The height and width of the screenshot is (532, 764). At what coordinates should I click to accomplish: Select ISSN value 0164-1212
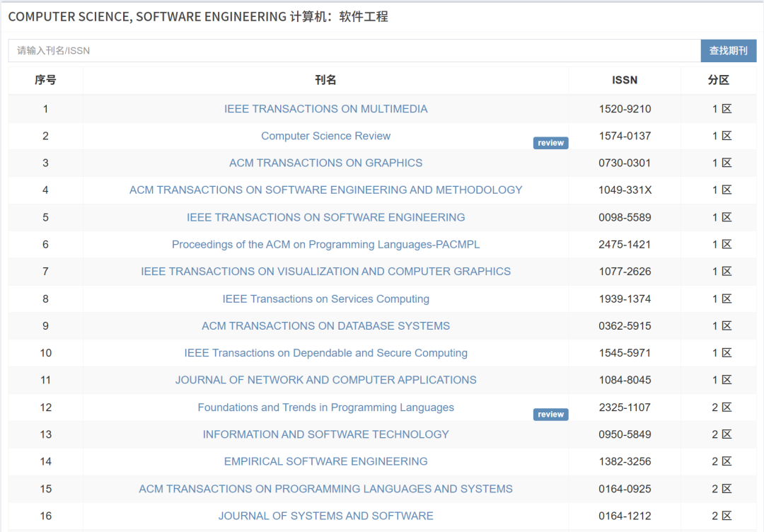point(625,516)
